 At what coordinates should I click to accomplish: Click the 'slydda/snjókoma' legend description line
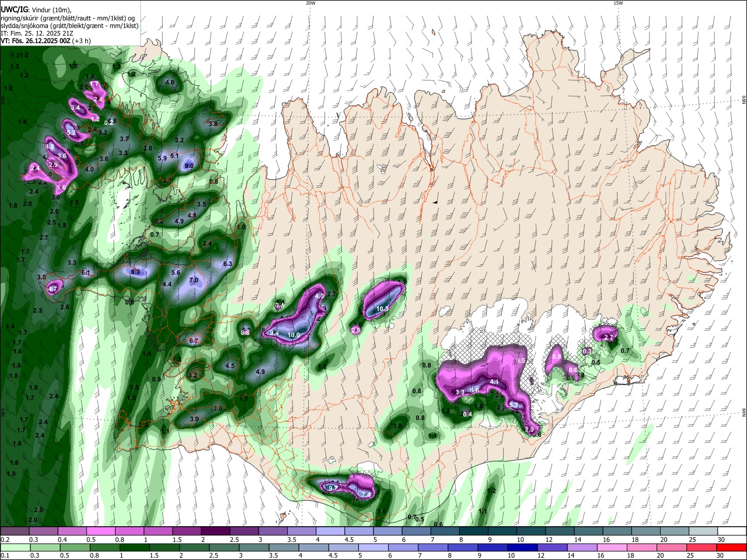pos(69,26)
